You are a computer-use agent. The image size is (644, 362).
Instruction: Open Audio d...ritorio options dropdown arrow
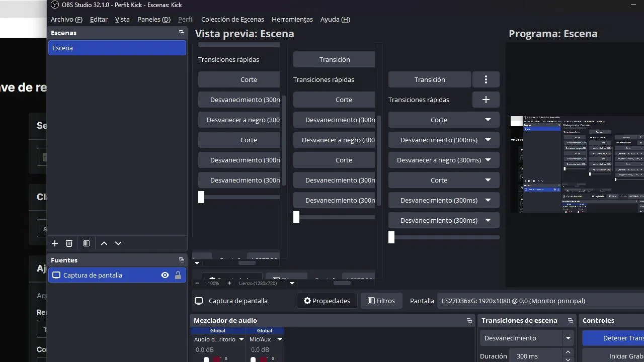tap(242, 339)
